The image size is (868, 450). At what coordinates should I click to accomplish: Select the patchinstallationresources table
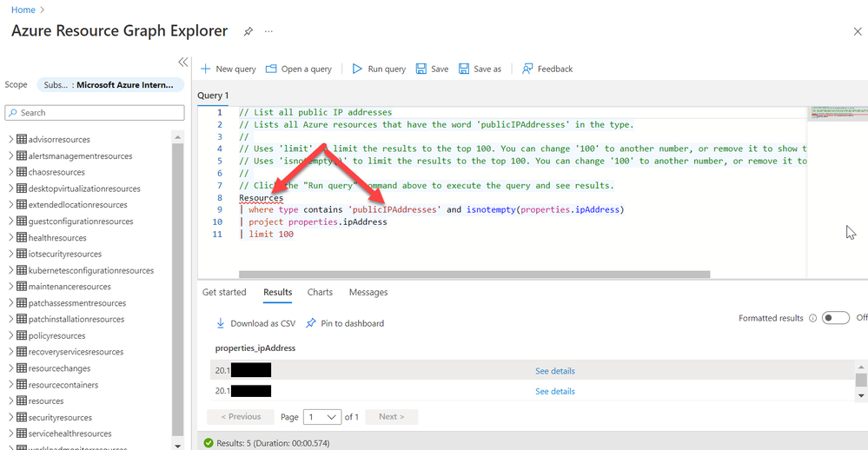[76, 319]
